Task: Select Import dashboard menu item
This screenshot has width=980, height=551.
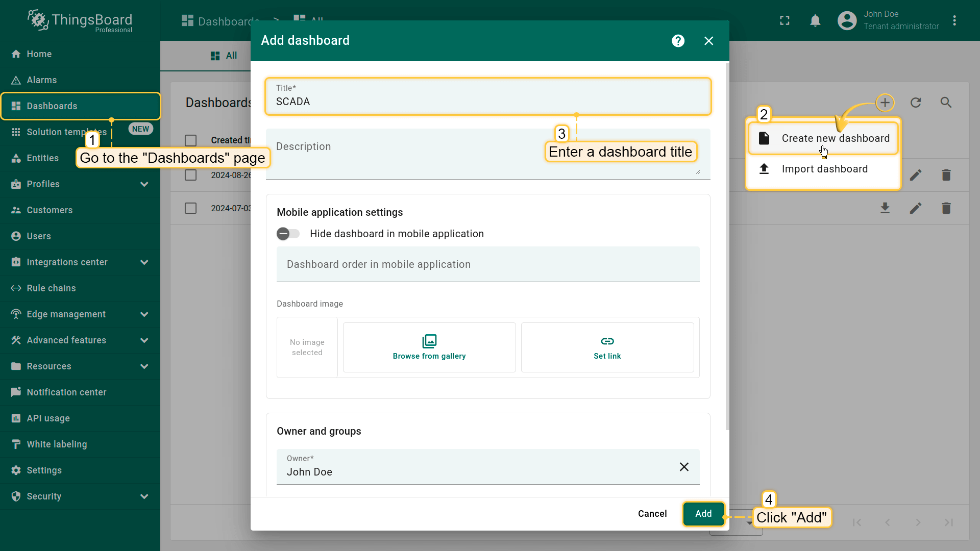Action: pos(824,169)
